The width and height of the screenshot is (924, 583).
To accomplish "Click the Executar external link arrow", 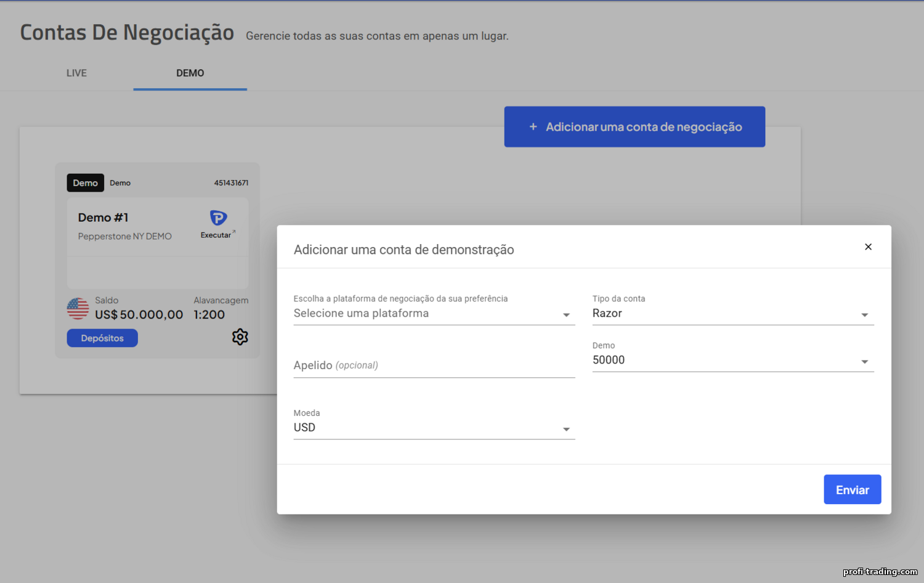I will pos(234,232).
